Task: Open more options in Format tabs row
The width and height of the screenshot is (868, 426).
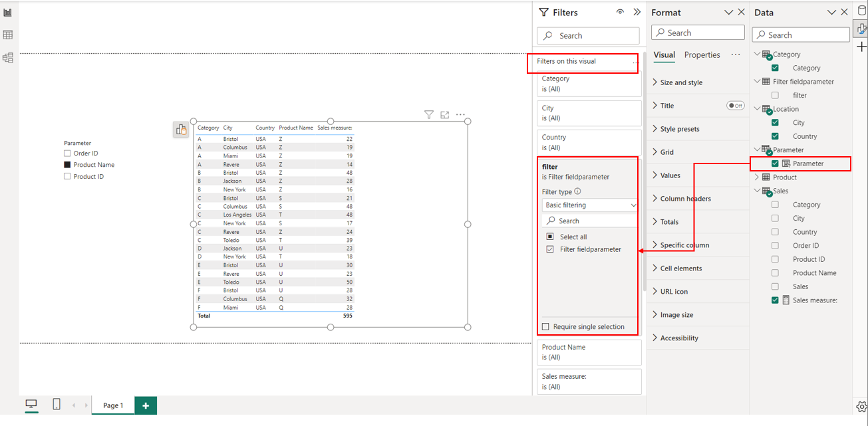Action: click(x=736, y=54)
